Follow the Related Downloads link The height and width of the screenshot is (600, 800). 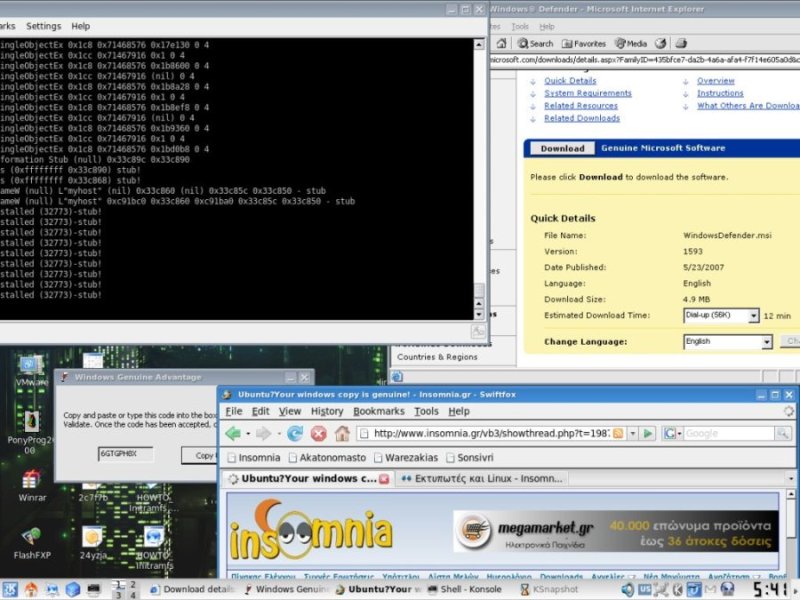click(x=582, y=118)
